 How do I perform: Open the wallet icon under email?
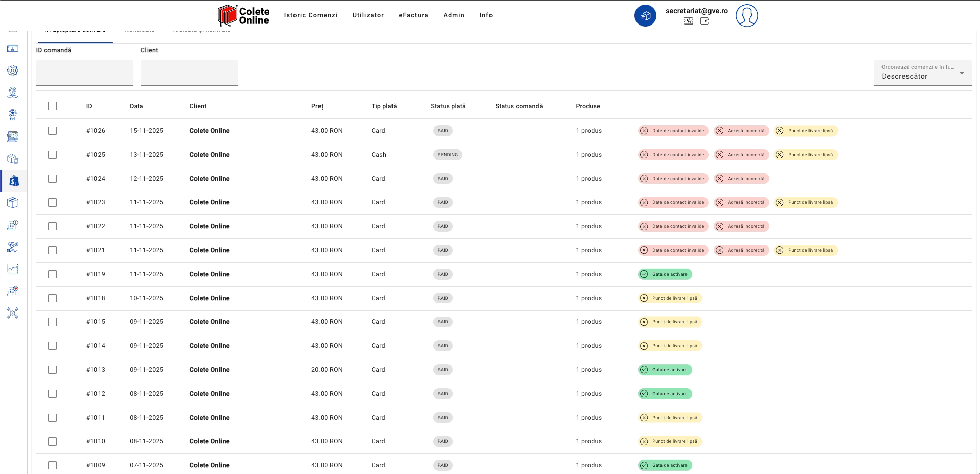705,21
